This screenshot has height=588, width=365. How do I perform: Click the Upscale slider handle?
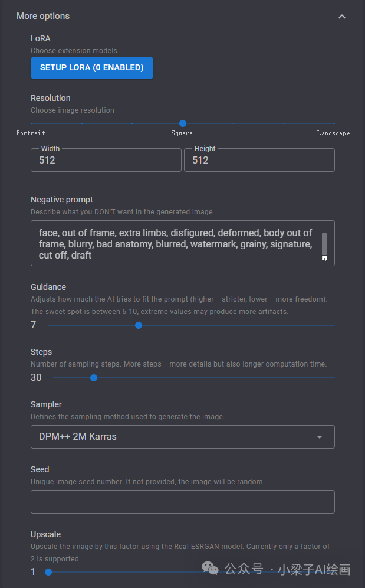click(x=48, y=572)
